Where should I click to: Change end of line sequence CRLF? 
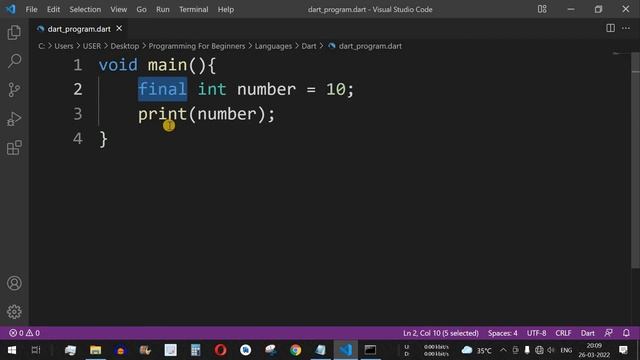pos(563,333)
